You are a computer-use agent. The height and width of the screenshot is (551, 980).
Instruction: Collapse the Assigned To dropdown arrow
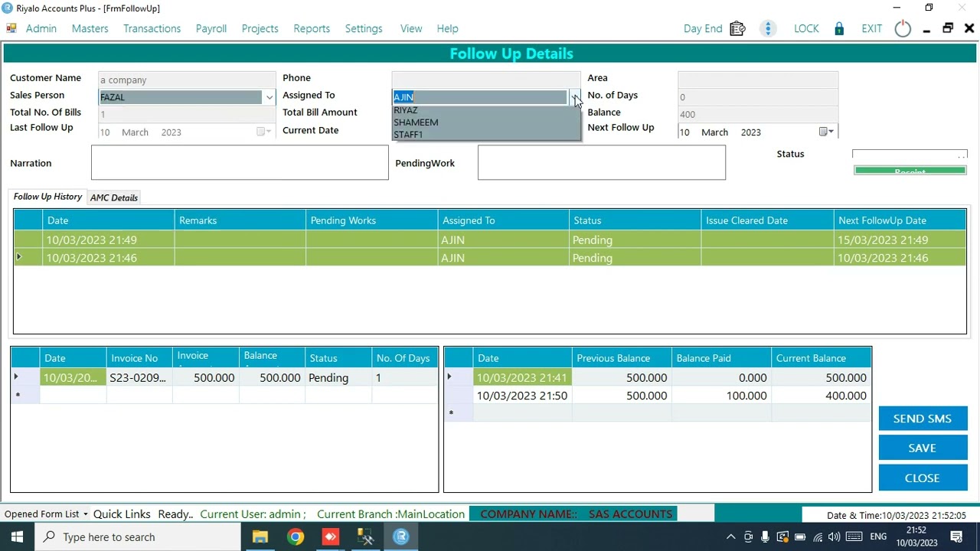[x=574, y=97]
